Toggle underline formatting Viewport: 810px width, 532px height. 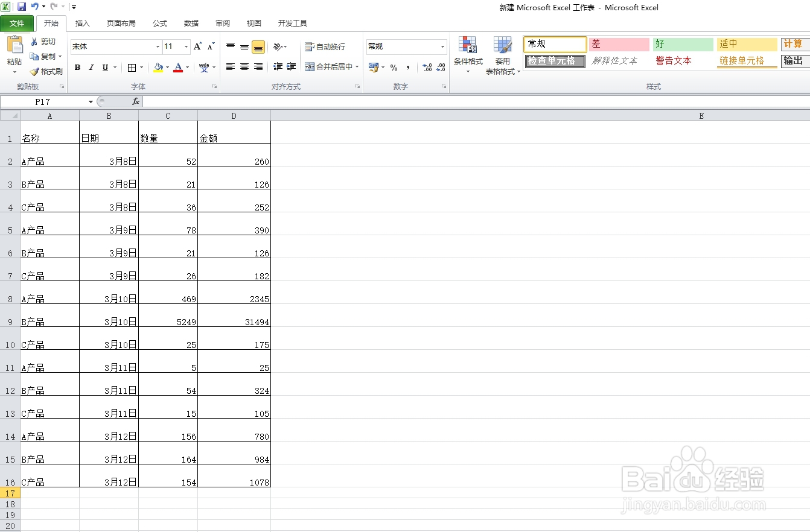105,68
